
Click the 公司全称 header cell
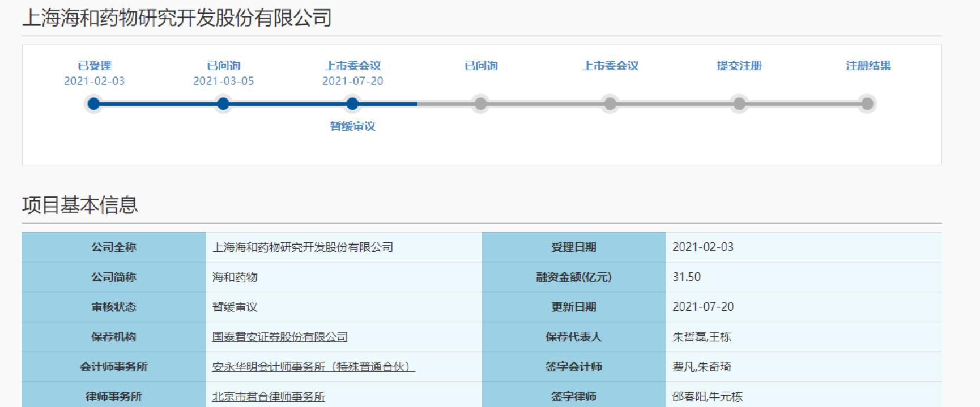114,247
